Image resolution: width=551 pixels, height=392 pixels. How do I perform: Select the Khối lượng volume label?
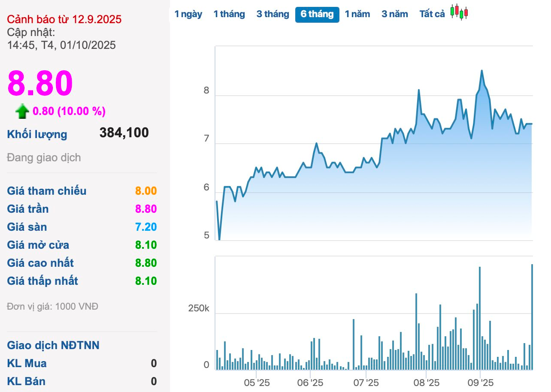(x=37, y=134)
